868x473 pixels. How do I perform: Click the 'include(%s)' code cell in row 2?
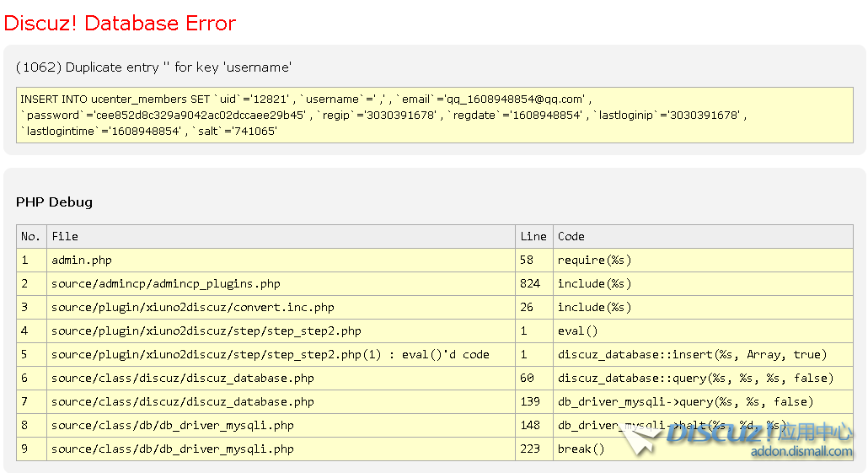pos(703,283)
